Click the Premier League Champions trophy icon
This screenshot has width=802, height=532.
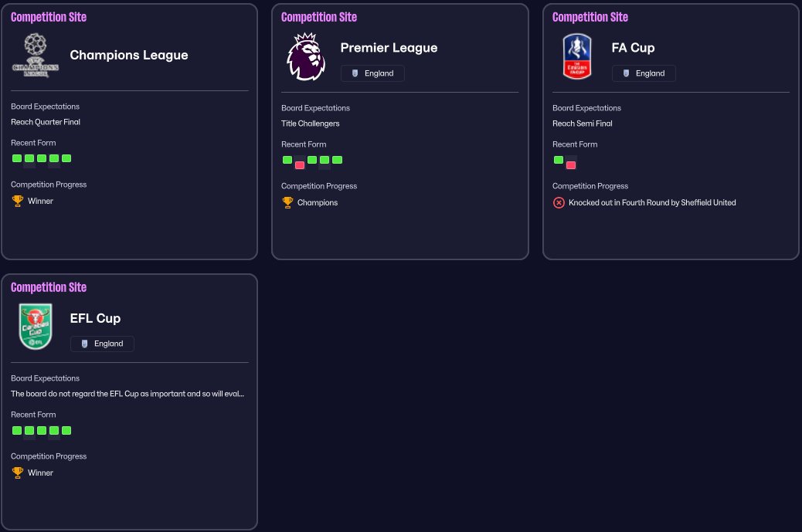pyautogui.click(x=287, y=202)
